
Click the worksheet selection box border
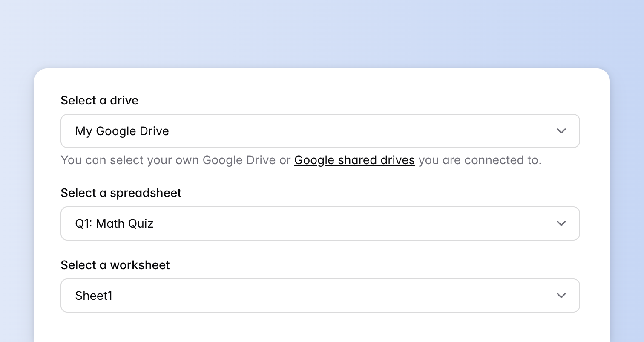point(320,281)
